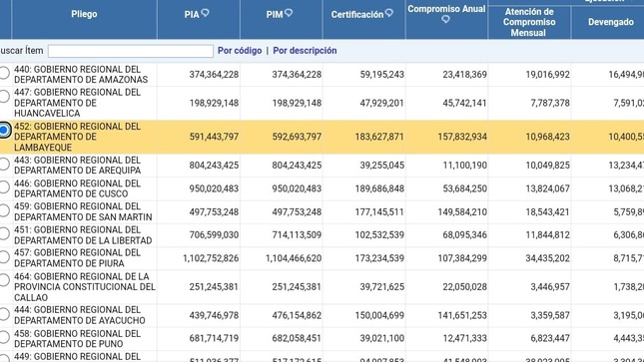Click the PIM column info bubble icon
Image resolution: width=644 pixels, height=362 pixels.
tap(289, 13)
